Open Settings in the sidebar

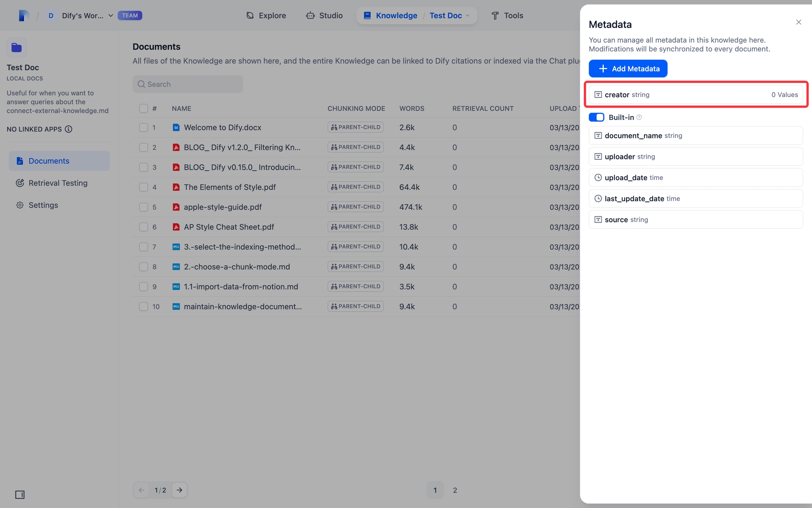[x=43, y=205]
